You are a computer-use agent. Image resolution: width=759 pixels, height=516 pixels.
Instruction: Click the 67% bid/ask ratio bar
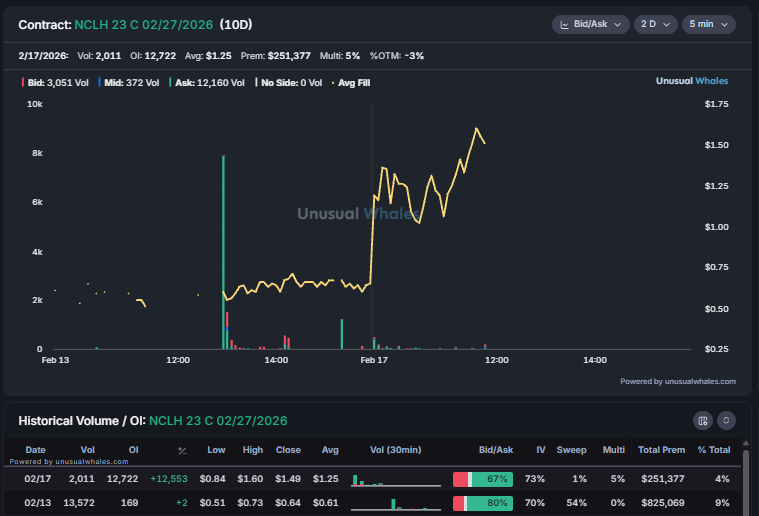point(483,479)
